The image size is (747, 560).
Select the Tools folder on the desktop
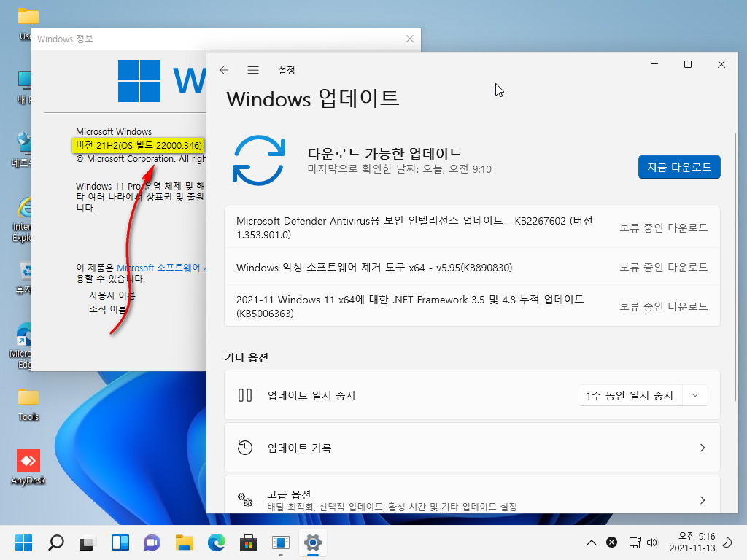[x=28, y=405]
